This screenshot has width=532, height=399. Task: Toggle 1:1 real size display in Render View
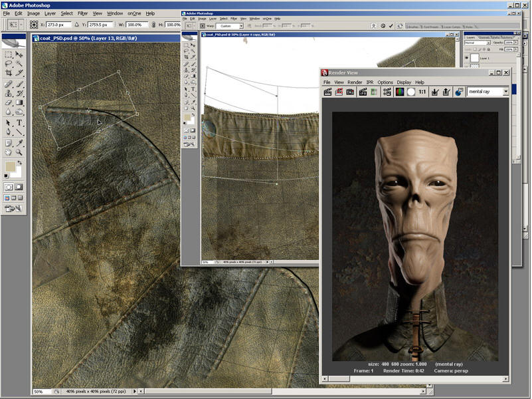(x=422, y=92)
